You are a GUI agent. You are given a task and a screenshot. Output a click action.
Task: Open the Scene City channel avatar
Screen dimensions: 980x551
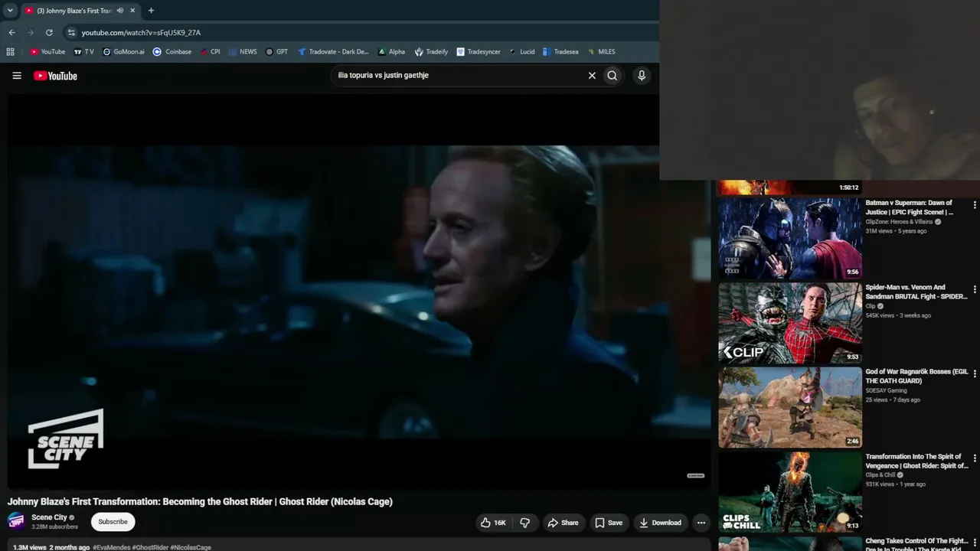click(x=16, y=521)
